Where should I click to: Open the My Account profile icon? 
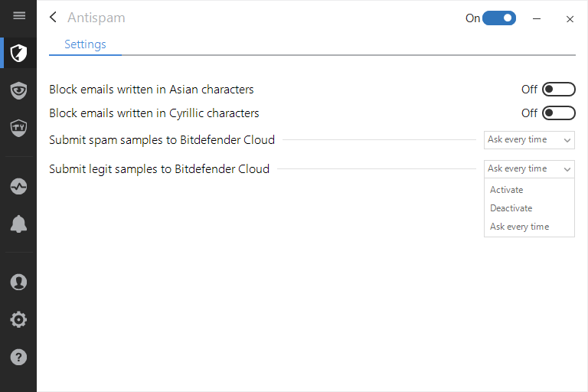click(x=18, y=282)
